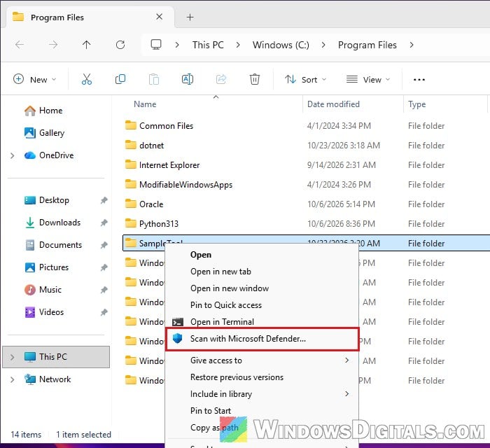The image size is (490, 448).
Task: Select This PC in navigation pane
Action: coord(56,357)
